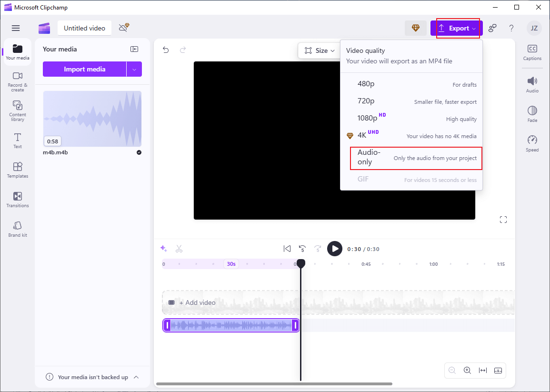
Task: Select the m4b.m4b media thumbnail
Action: coord(92,119)
